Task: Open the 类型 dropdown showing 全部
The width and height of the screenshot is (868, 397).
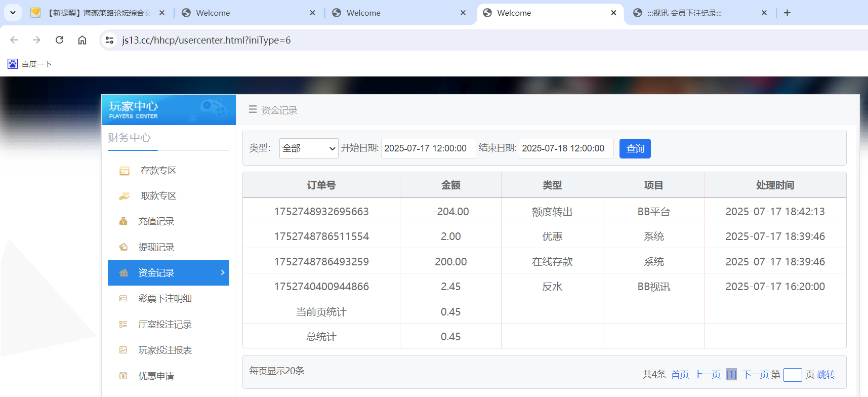Action: [x=308, y=148]
